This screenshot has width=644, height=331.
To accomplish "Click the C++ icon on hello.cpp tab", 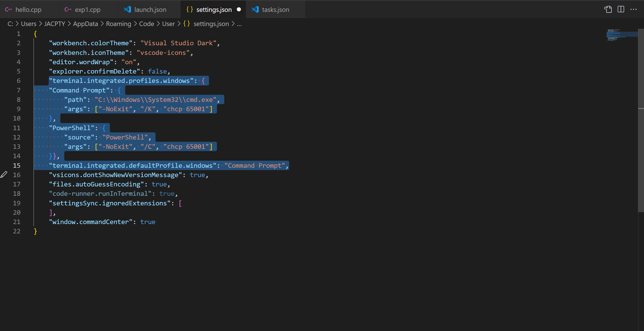I will (x=8, y=9).
